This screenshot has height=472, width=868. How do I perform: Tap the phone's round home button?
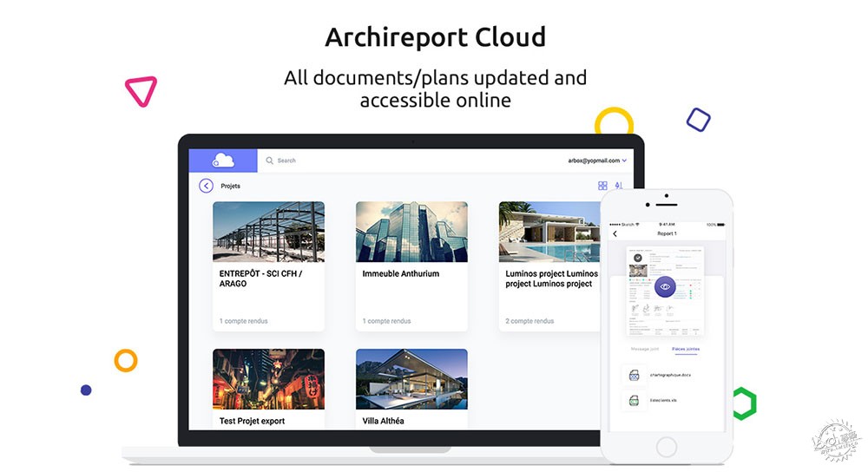coord(667,447)
